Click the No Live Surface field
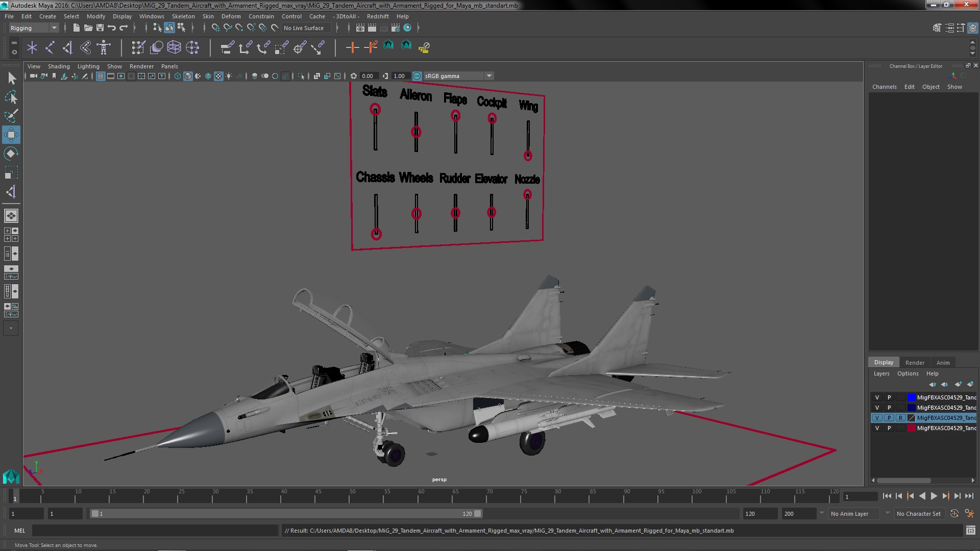The image size is (980, 551). point(305,28)
